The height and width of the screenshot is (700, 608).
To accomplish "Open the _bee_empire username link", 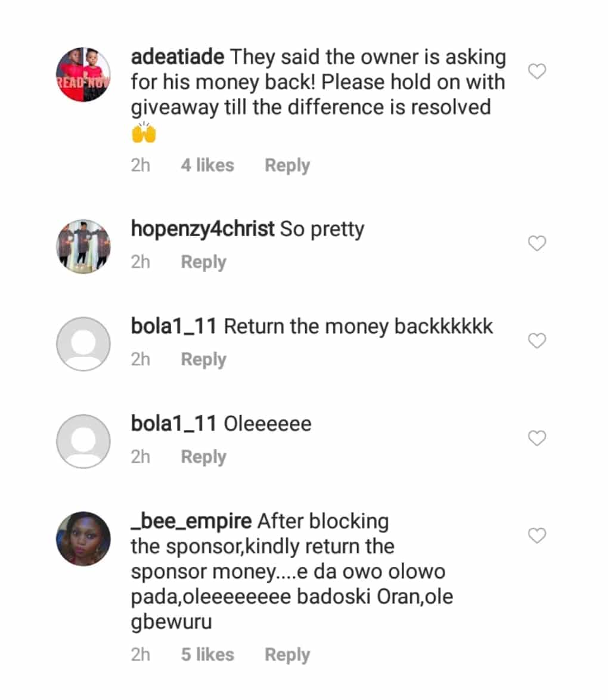I will tap(191, 521).
